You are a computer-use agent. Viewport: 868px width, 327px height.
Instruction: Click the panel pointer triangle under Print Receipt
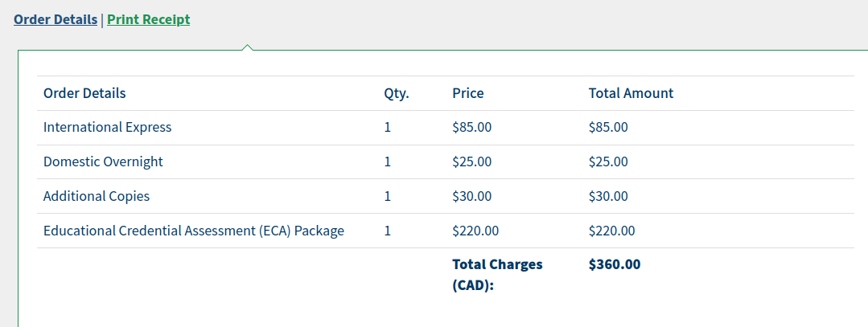coord(248,47)
